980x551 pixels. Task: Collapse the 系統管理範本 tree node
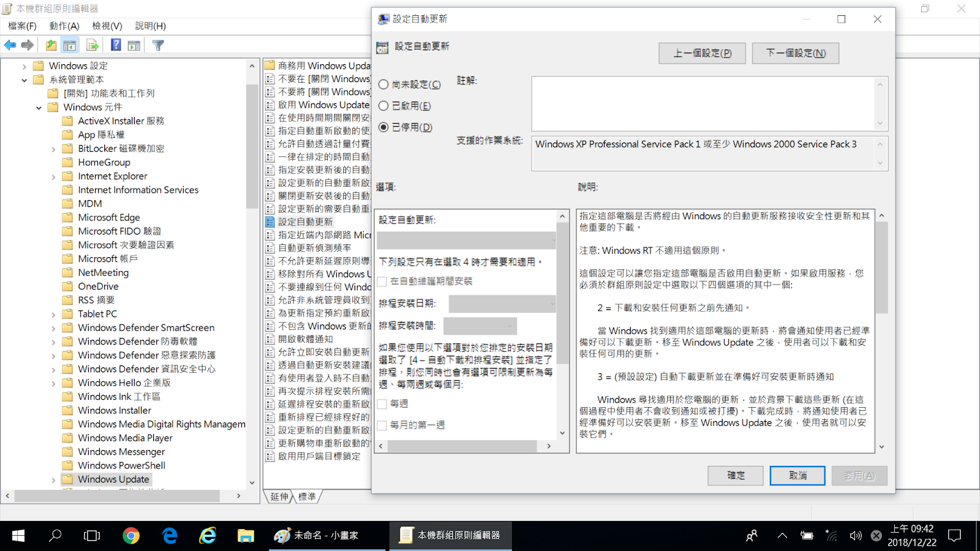24,80
